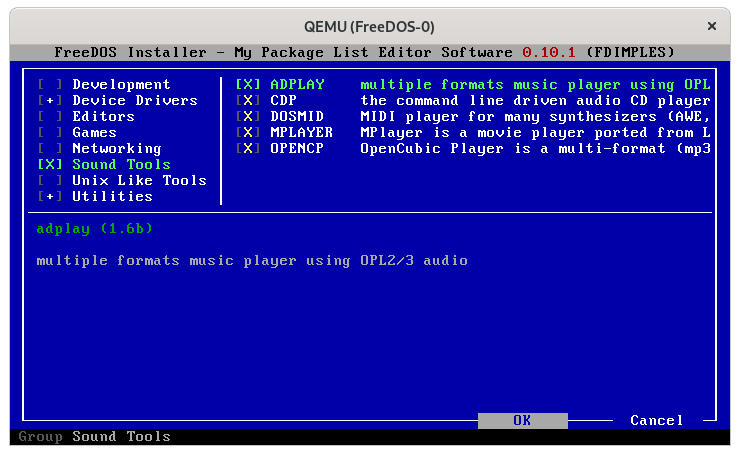Image resolution: width=740 pixels, height=455 pixels.
Task: Select the Device Drivers group label
Action: pos(135,101)
